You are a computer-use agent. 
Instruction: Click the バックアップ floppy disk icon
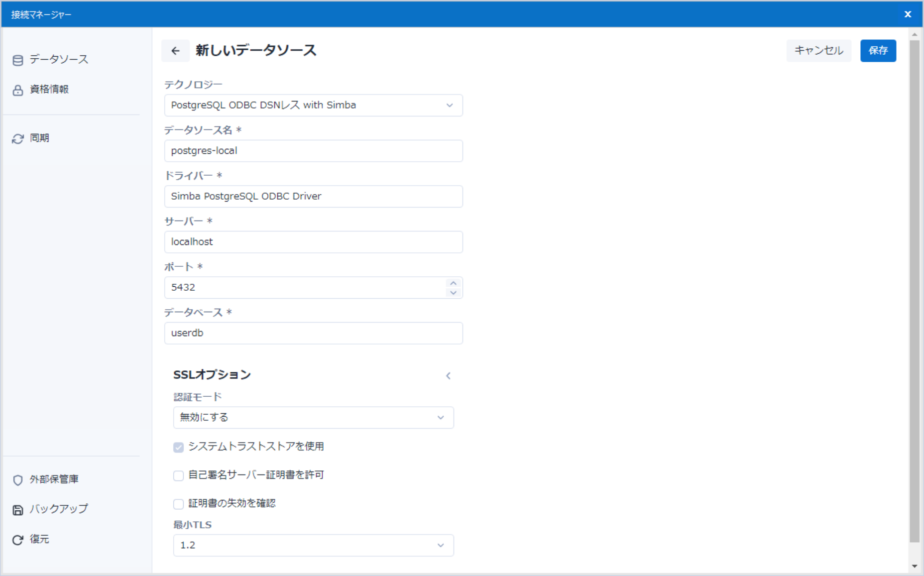click(x=18, y=510)
